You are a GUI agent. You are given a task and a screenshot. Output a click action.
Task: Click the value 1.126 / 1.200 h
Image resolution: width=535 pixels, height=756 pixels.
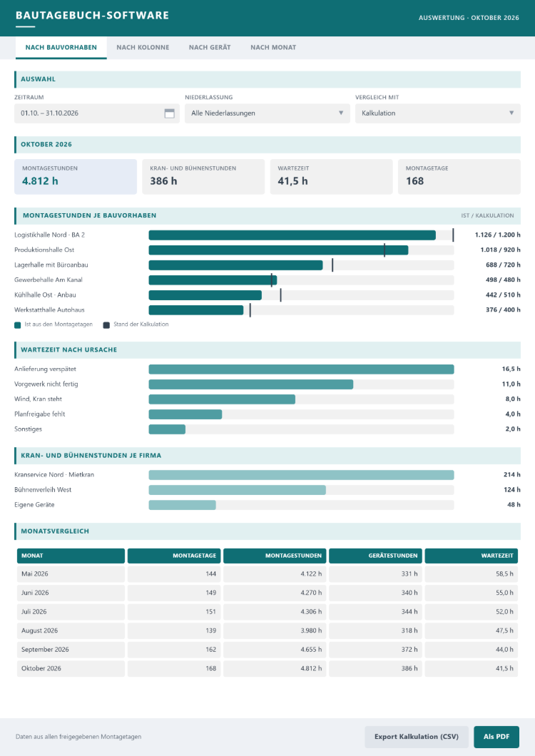[497, 235]
